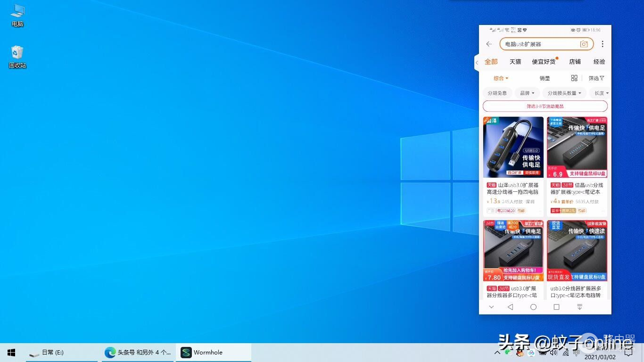This screenshot has height=362, width=644.
Task: Open 山泽 USB3.0 hub product image
Action: click(513, 147)
